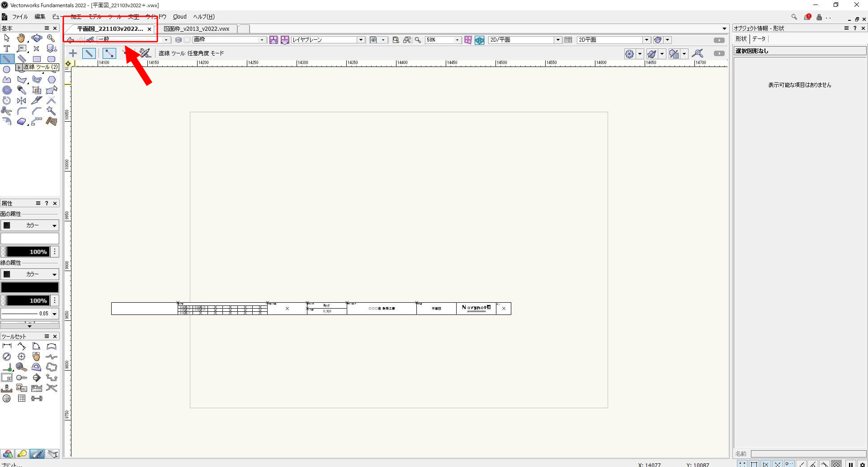Select the Offset tool
868x467 pixels.
click(x=7, y=121)
